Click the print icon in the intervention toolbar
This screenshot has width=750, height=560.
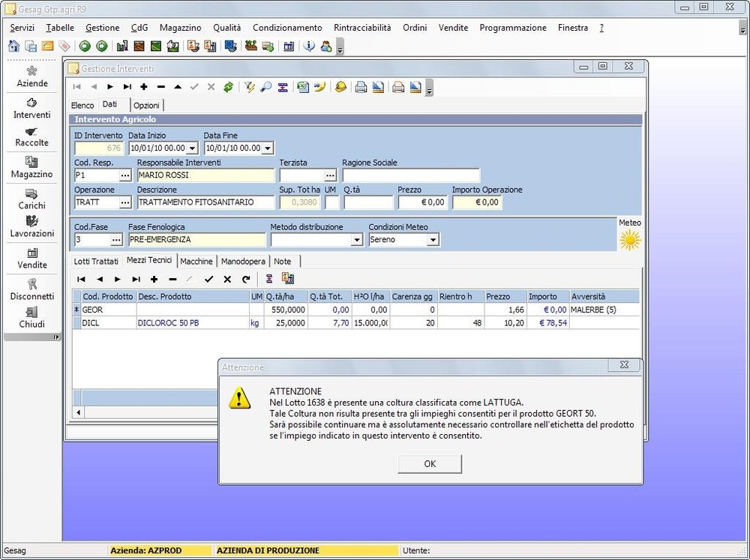click(x=360, y=87)
